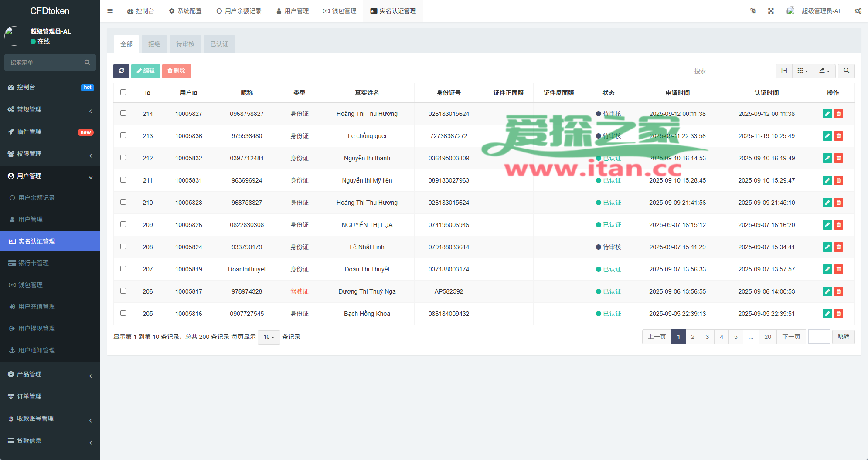Click the refresh icon button in toolbar

121,71
